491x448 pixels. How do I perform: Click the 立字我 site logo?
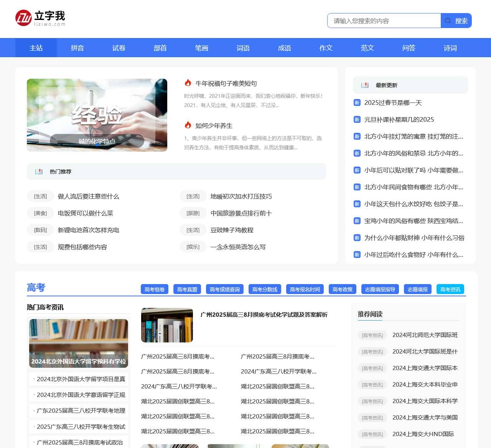[x=40, y=18]
